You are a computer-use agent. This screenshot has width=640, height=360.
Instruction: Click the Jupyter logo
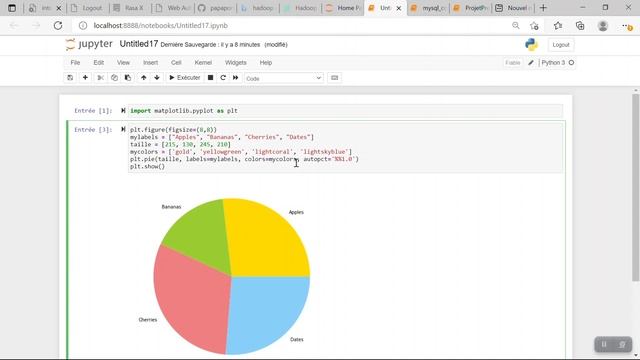click(89, 44)
